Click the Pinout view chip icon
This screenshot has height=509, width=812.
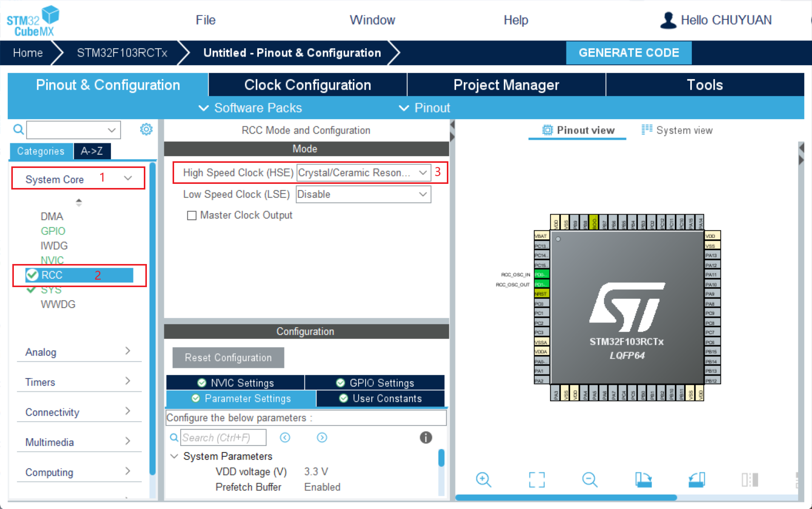click(547, 130)
